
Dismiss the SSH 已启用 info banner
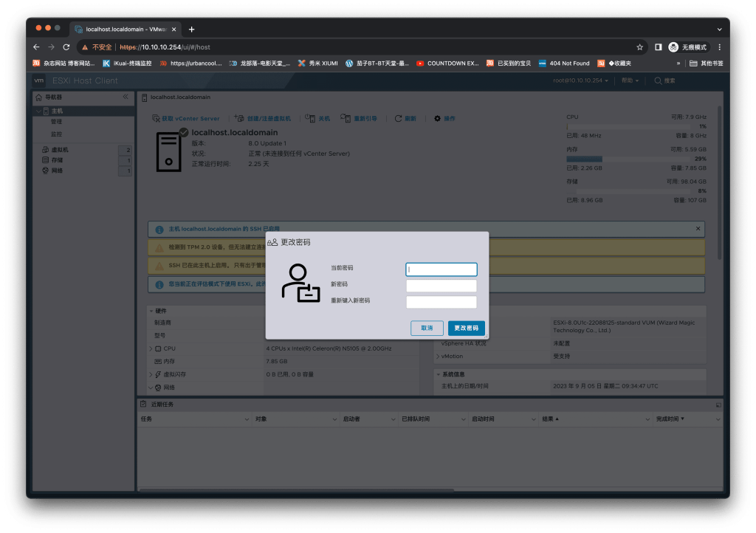coord(698,229)
